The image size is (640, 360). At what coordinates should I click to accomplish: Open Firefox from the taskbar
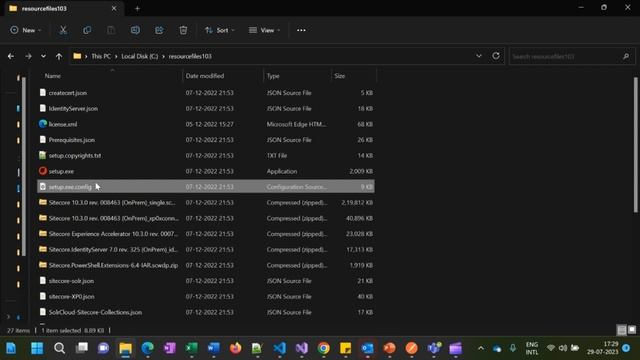pos(236,348)
